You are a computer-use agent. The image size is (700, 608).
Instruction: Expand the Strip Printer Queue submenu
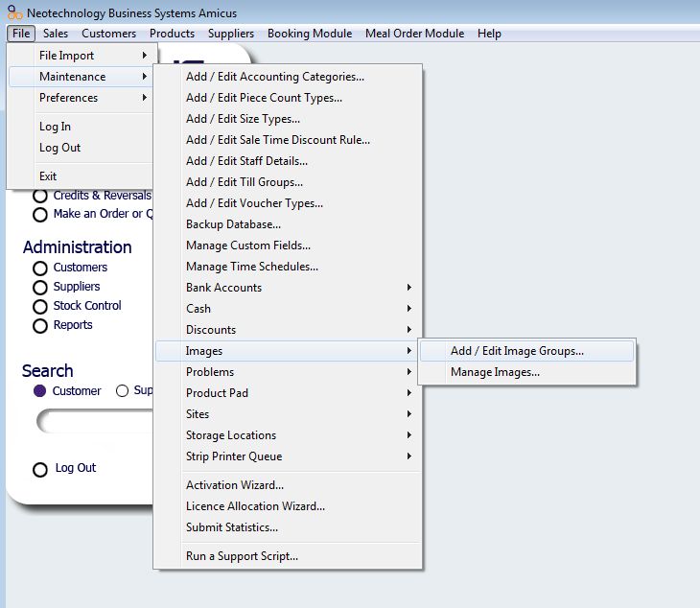click(x=288, y=456)
